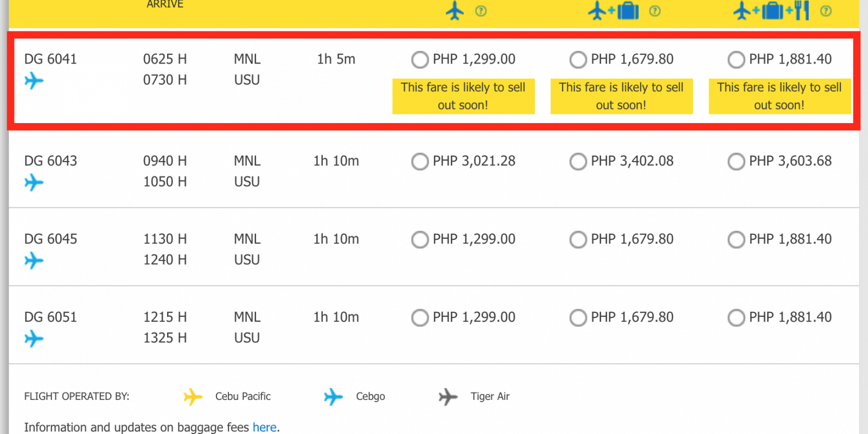Click the sell-out warning under PHP 1,679.80
This screenshot has height=434, width=868.
[621, 97]
